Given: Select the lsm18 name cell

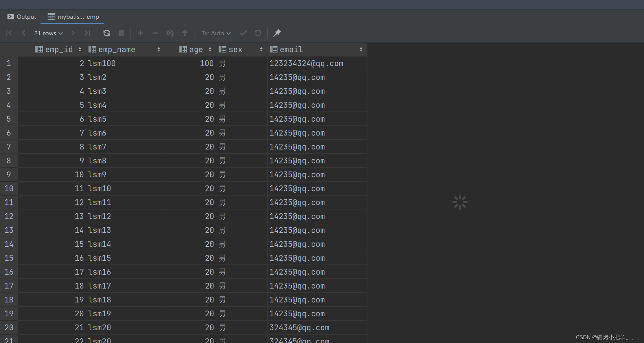Looking at the screenshot, I should click(126, 300).
